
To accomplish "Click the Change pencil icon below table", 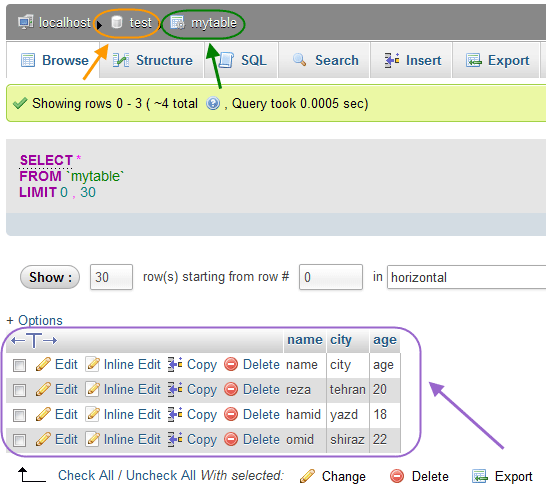I will coord(307,476).
